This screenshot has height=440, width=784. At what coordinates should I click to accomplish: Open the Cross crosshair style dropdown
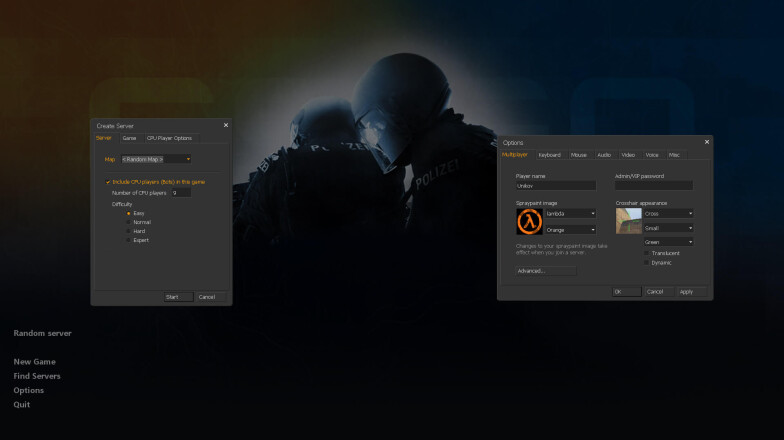coord(668,214)
